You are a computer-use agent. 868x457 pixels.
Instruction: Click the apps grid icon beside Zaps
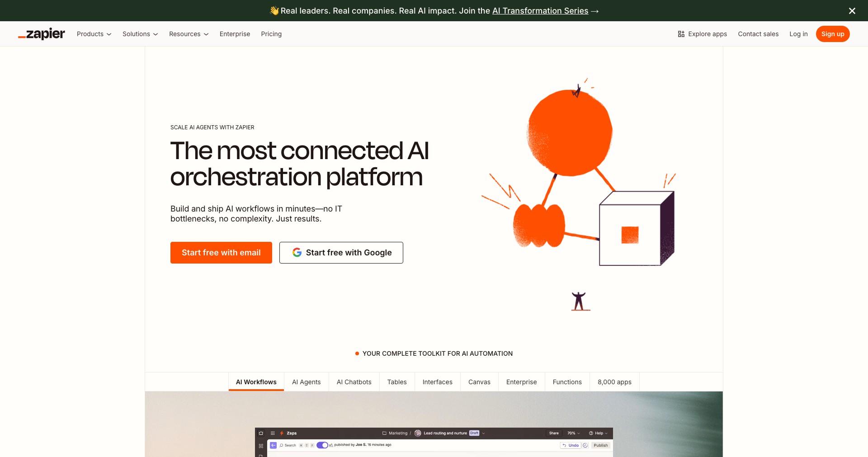pos(273,433)
